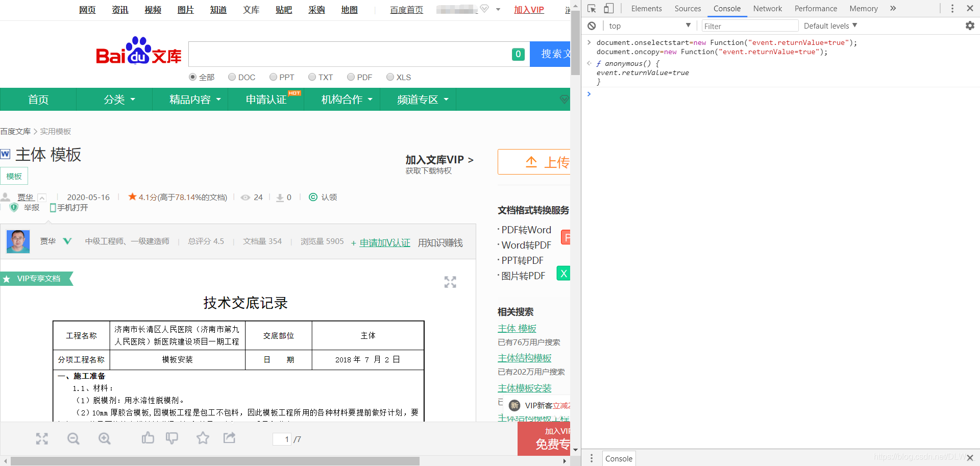
Task: Click the blue 搜索 search button
Action: tap(550, 54)
